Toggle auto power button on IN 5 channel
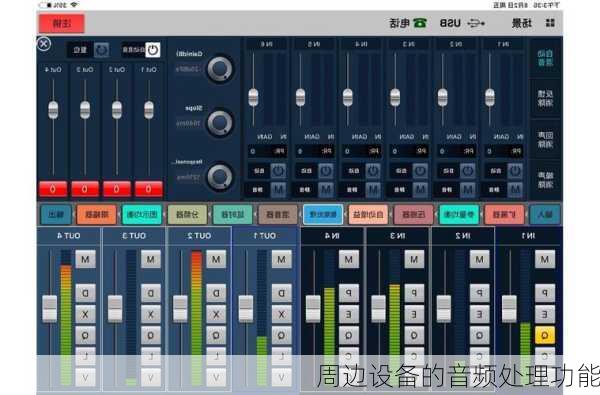The height and width of the screenshot is (395, 600). click(x=325, y=171)
